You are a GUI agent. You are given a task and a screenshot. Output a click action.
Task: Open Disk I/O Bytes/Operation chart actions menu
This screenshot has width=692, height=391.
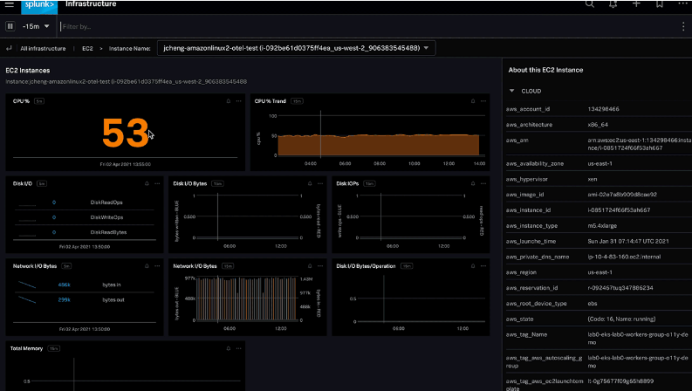[483, 266]
